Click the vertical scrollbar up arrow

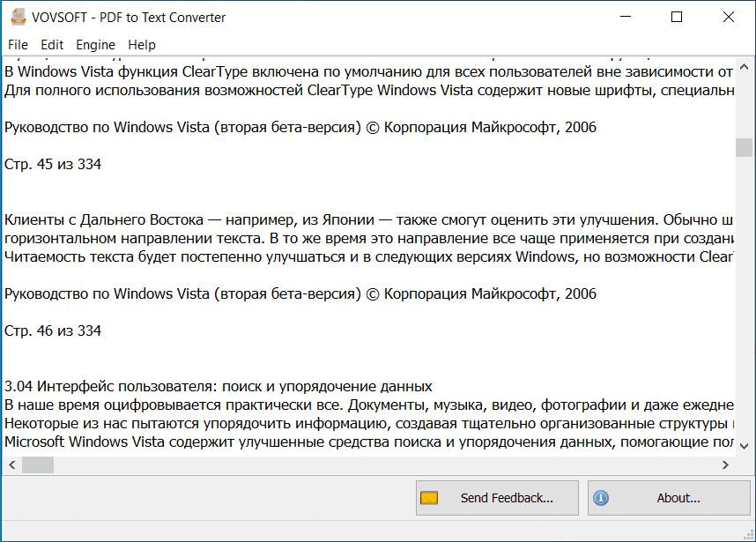point(745,66)
